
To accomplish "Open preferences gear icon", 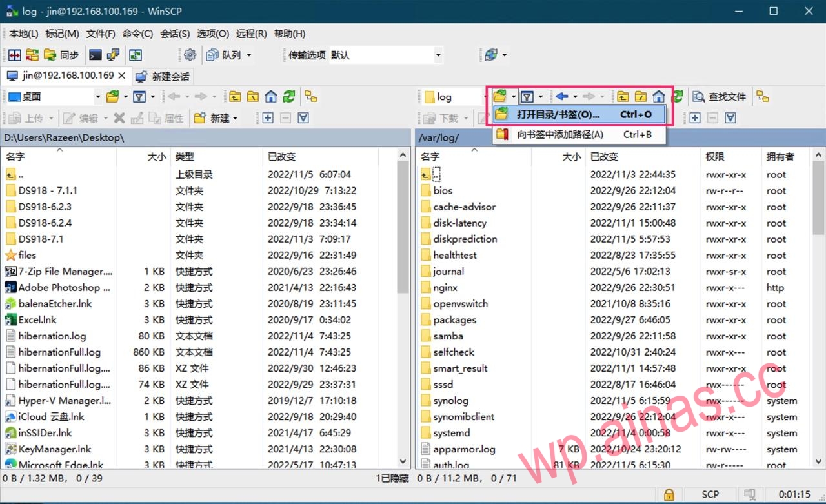I will (190, 55).
